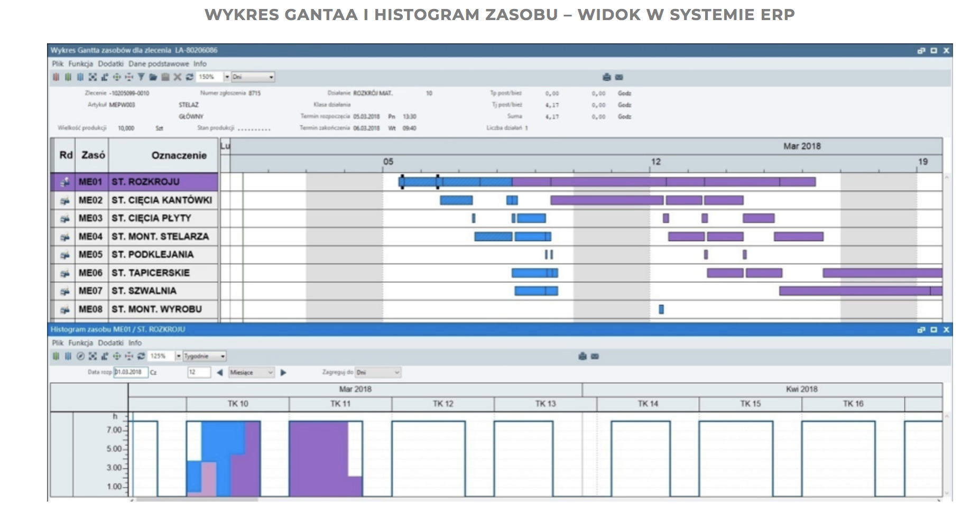
Task: Click the Oznaczenie column header
Action: click(x=163, y=155)
